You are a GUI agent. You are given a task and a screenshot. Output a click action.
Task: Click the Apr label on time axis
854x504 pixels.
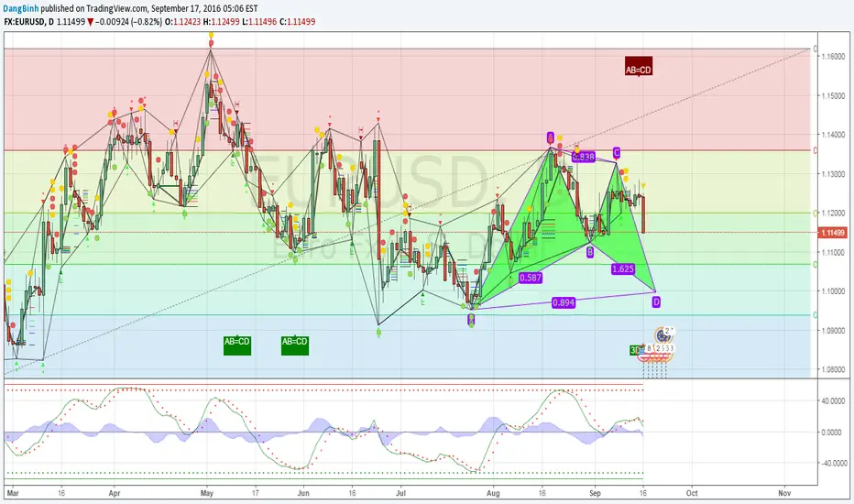(115, 493)
